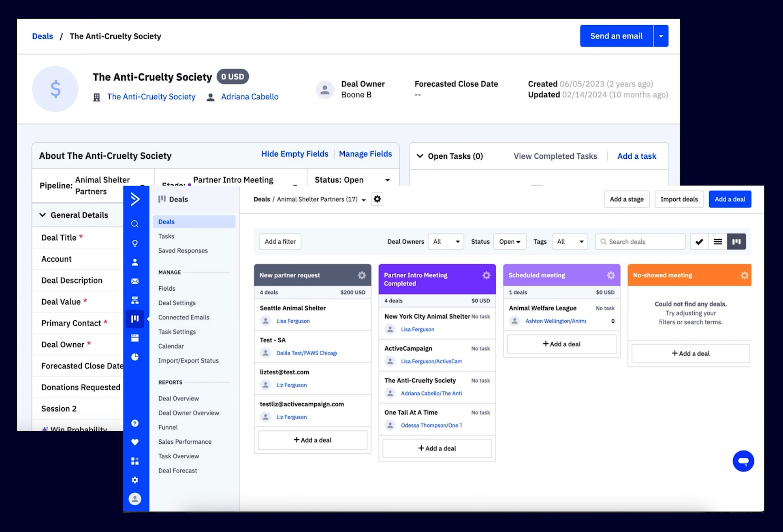Open the One Tail At A Time deal card
This screenshot has height=532, width=783.
(x=437, y=419)
